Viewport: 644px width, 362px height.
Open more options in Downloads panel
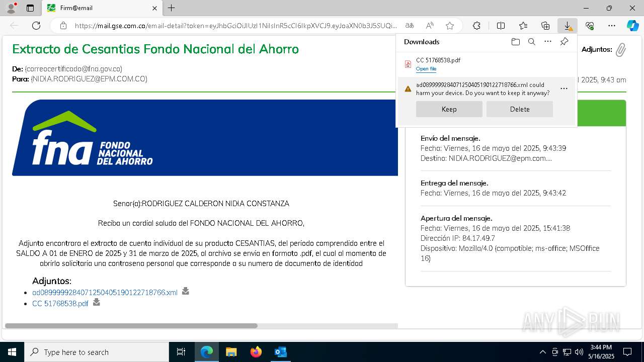pos(548,42)
